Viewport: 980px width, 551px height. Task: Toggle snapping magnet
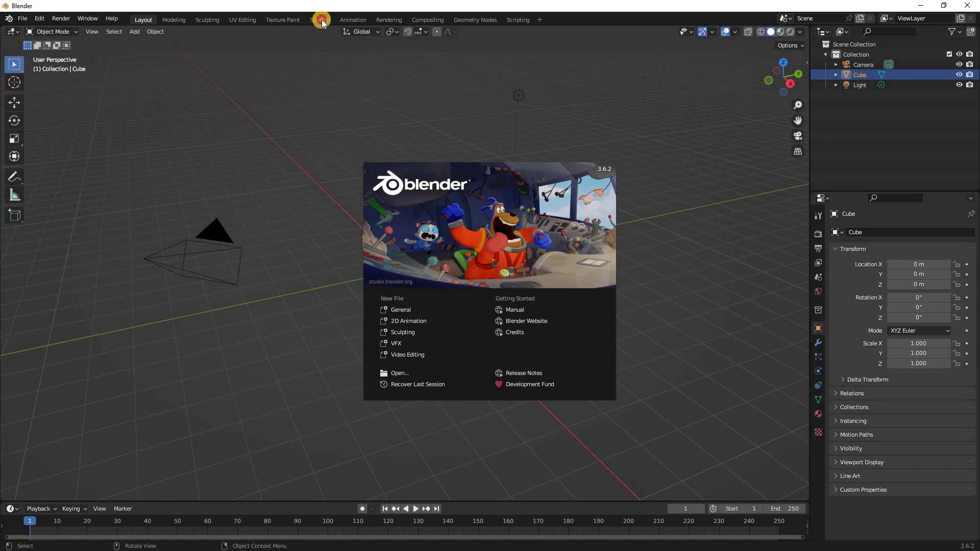pos(407,32)
